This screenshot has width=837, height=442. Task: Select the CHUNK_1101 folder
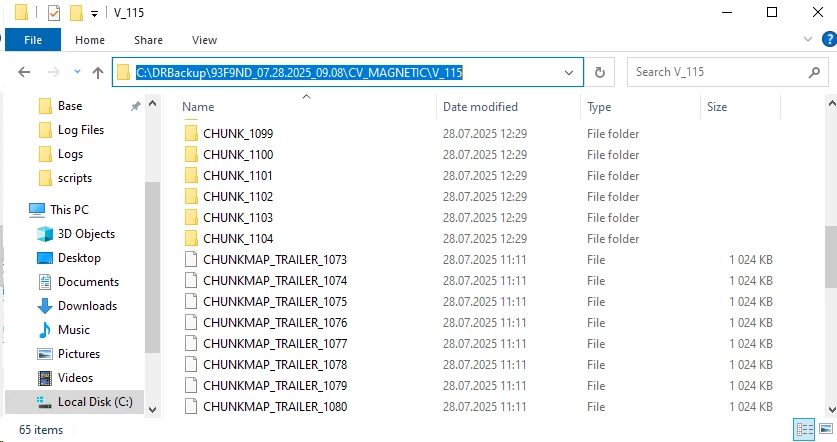click(238, 176)
